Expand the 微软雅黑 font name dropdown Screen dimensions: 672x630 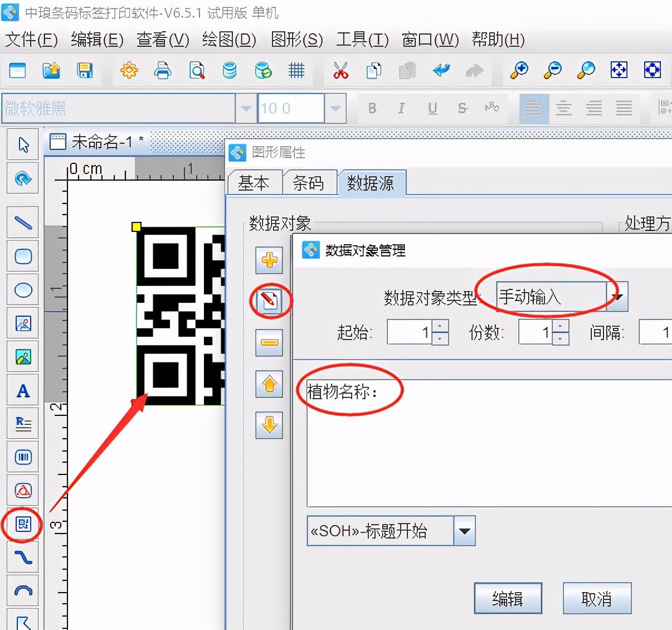[246, 108]
